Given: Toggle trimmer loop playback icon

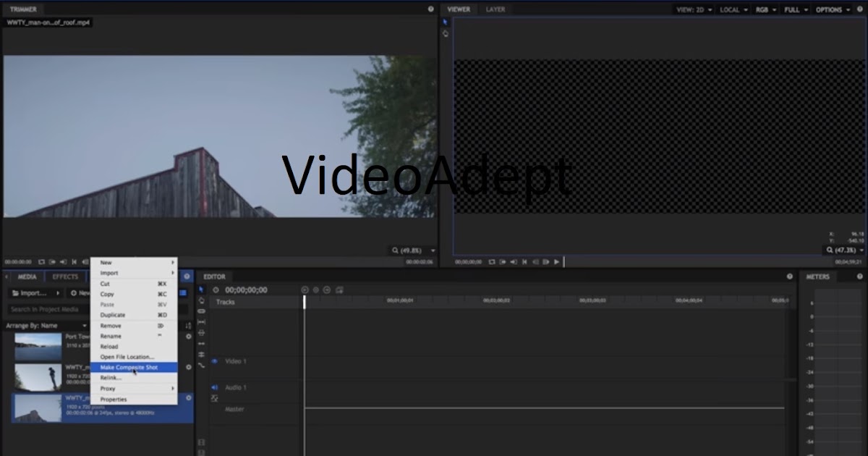Looking at the screenshot, I should click(41, 262).
